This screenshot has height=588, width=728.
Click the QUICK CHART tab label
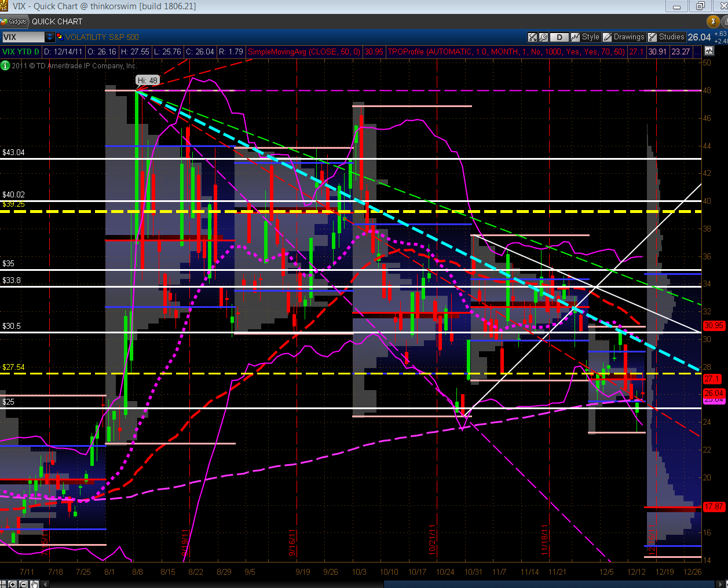pyautogui.click(x=57, y=21)
